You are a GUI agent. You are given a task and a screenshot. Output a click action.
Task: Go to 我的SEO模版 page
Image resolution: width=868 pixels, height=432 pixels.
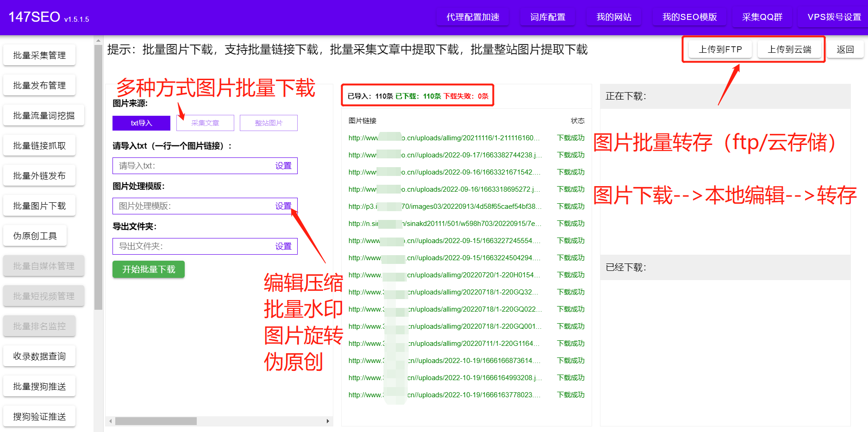(x=689, y=17)
